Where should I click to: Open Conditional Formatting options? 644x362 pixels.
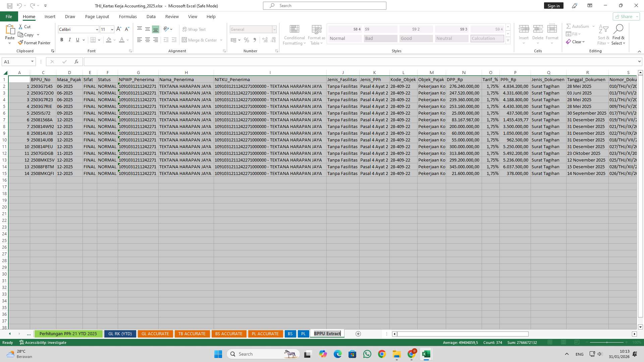click(294, 35)
